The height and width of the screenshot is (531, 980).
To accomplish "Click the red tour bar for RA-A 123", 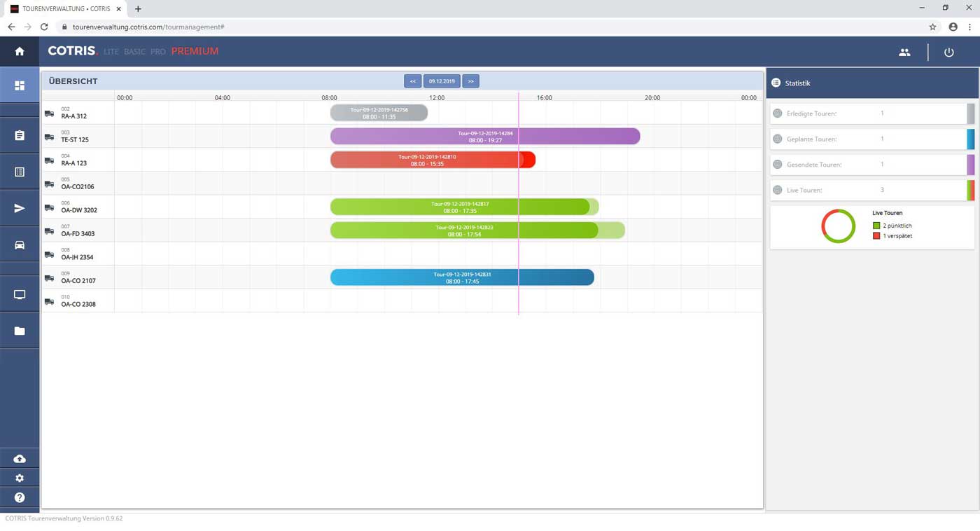I will [x=432, y=160].
